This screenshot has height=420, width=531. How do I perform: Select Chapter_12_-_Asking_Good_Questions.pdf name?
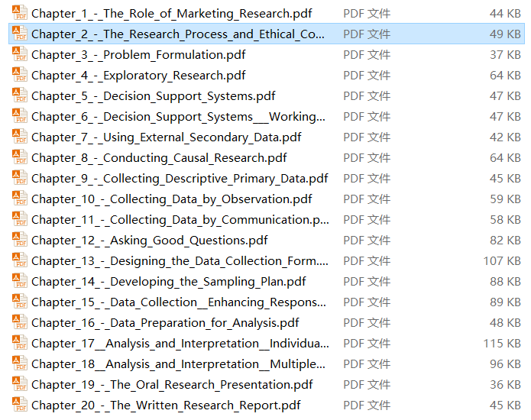pyautogui.click(x=150, y=241)
